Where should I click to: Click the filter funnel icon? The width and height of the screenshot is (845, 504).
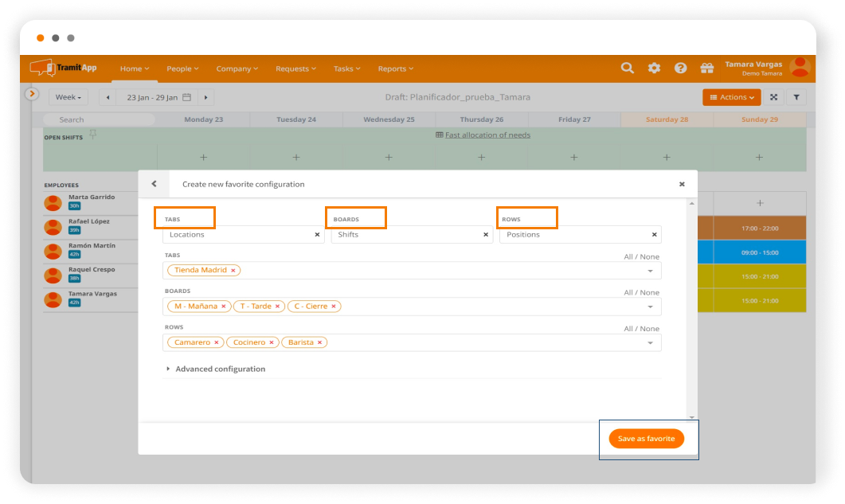pyautogui.click(x=796, y=97)
